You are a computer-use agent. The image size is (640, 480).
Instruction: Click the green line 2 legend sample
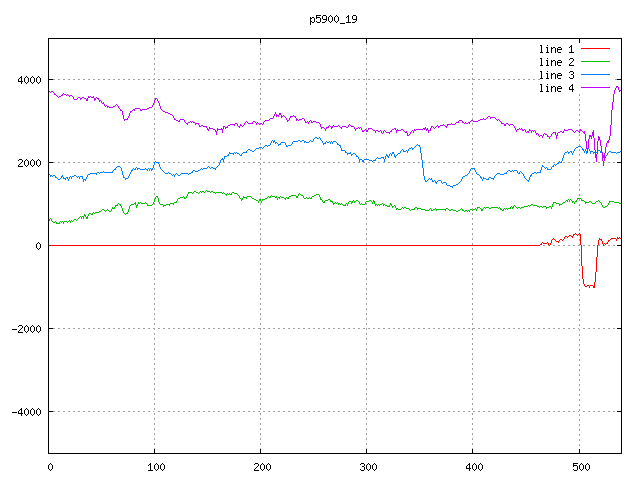[x=595, y=62]
